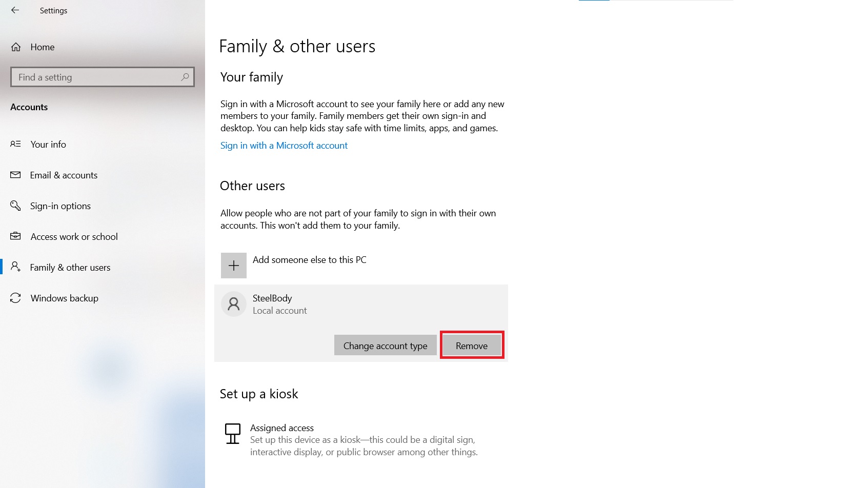Open Sign-in options section
The height and width of the screenshot is (488, 868).
[x=60, y=206]
